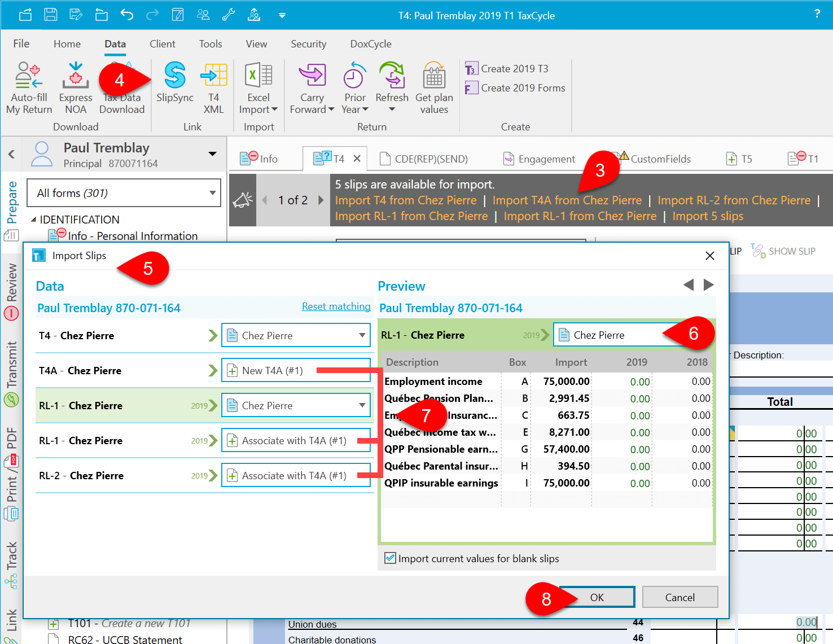Click the announcement megaphone icon
Image resolution: width=833 pixels, height=644 pixels.
pyautogui.click(x=243, y=200)
